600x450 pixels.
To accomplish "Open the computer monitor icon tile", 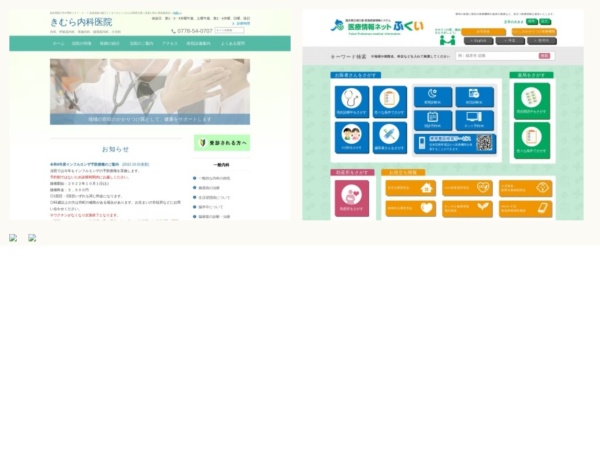I will tap(474, 120).
